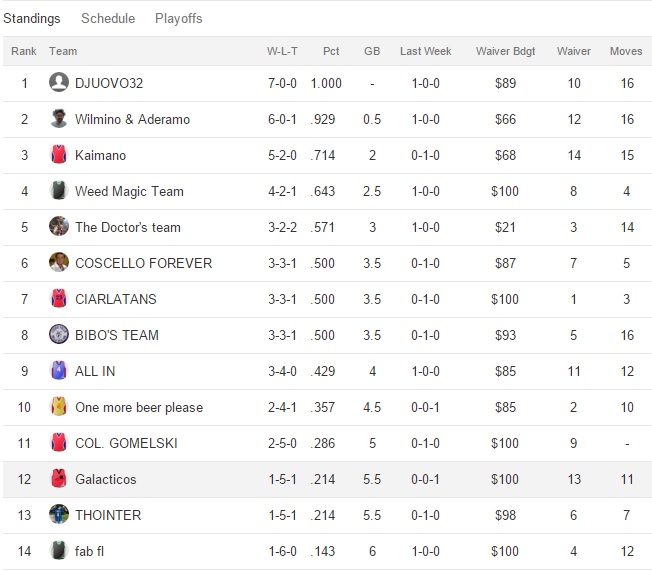Click Kaimano red jersey icon
Image resolution: width=652 pixels, height=571 pixels.
[59, 155]
